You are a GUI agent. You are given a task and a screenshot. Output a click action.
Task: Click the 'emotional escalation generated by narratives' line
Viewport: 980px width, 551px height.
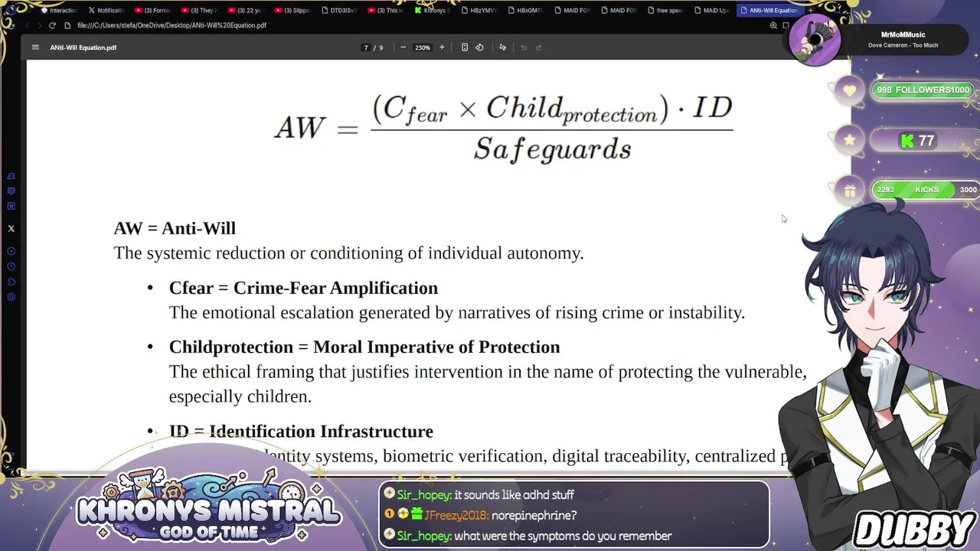point(457,313)
